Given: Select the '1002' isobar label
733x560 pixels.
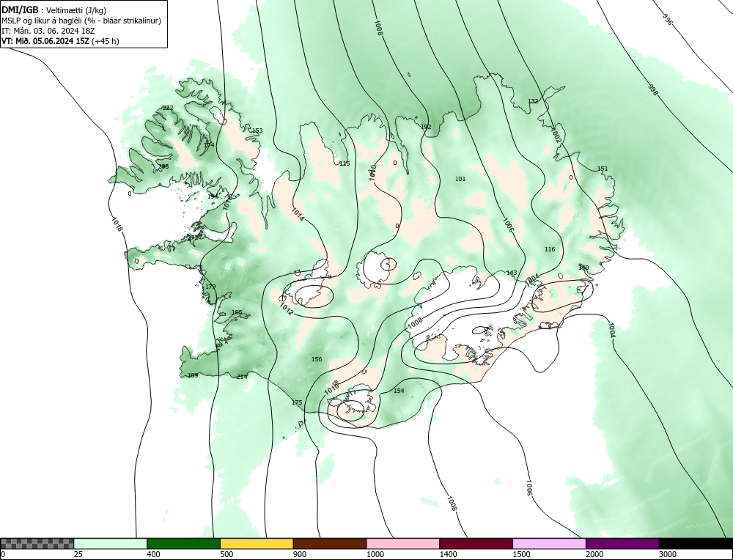Looking at the screenshot, I should pyautogui.click(x=556, y=135).
